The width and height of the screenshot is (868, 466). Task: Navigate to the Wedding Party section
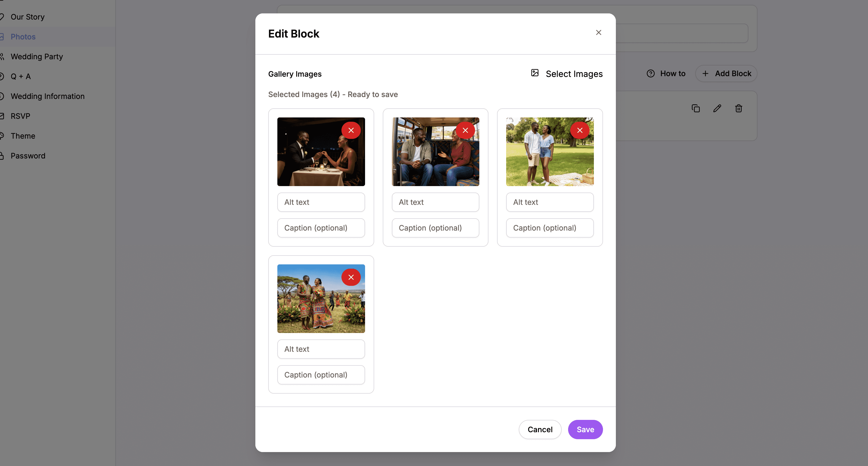37,56
